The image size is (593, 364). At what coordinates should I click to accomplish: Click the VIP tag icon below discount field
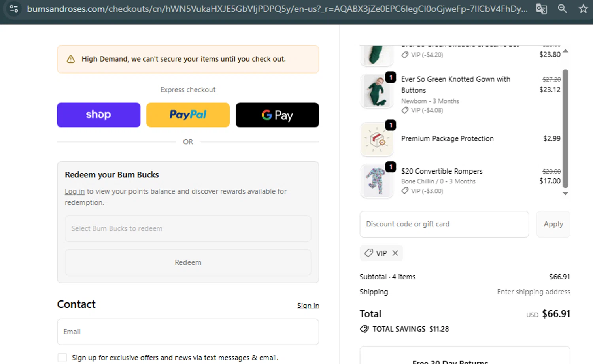pyautogui.click(x=368, y=253)
